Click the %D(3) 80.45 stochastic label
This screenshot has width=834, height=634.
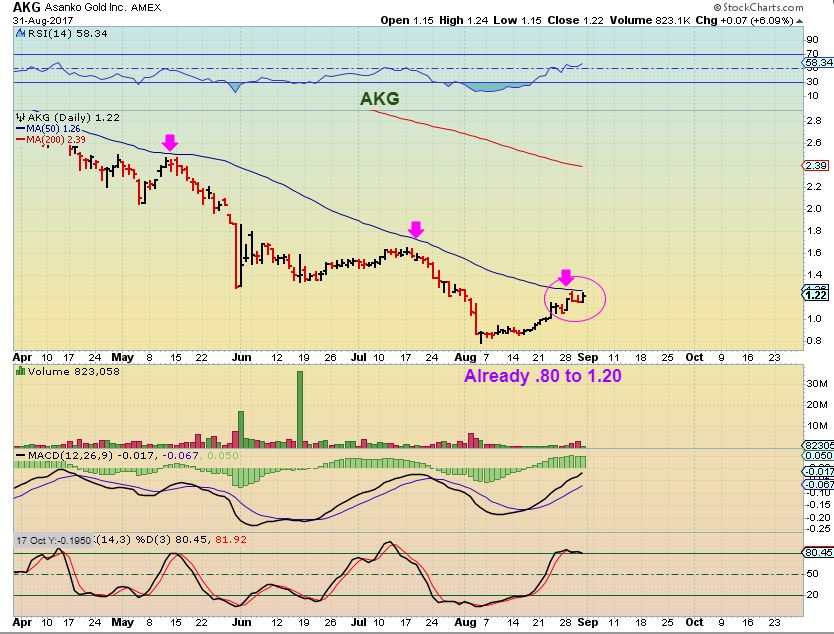click(x=174, y=540)
